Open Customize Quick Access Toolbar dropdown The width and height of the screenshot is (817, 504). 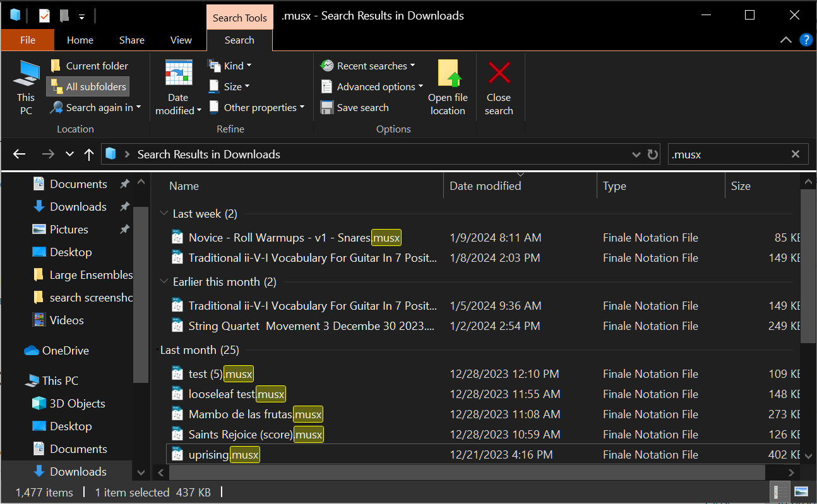point(82,16)
